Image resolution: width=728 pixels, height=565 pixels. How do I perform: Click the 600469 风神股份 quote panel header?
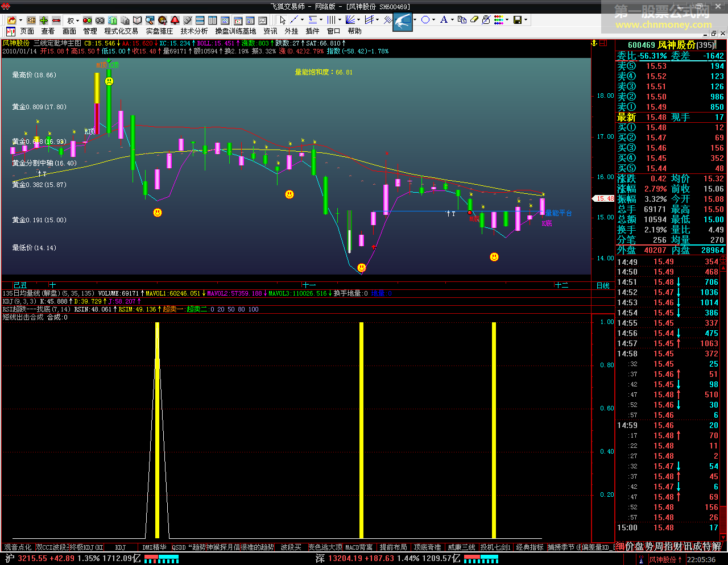tap(671, 45)
